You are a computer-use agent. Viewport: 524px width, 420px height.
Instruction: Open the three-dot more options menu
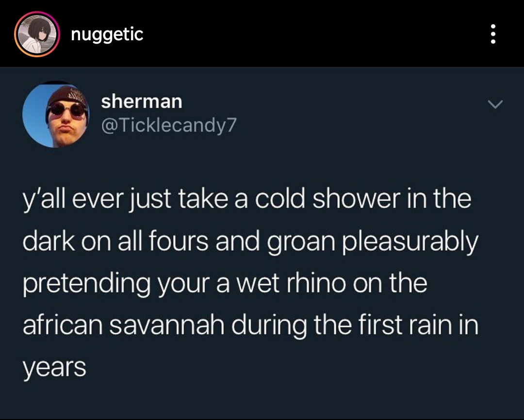[492, 34]
